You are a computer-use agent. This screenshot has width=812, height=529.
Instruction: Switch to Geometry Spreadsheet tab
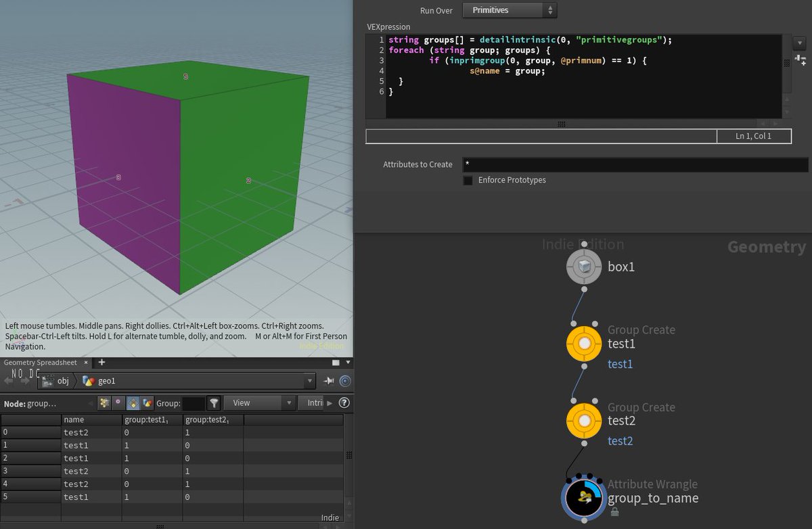click(41, 363)
